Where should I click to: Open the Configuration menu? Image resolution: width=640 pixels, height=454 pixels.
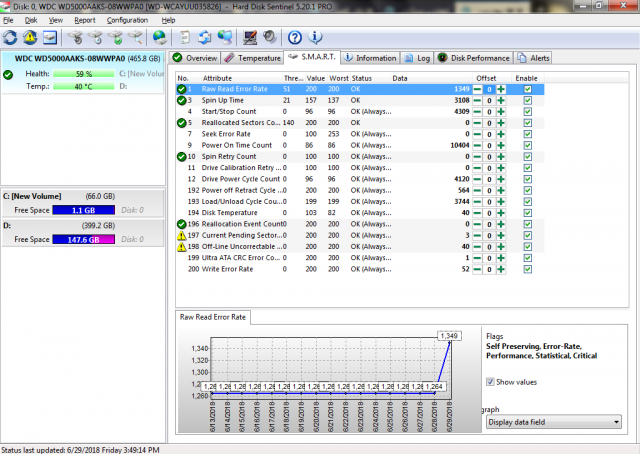coord(127,19)
